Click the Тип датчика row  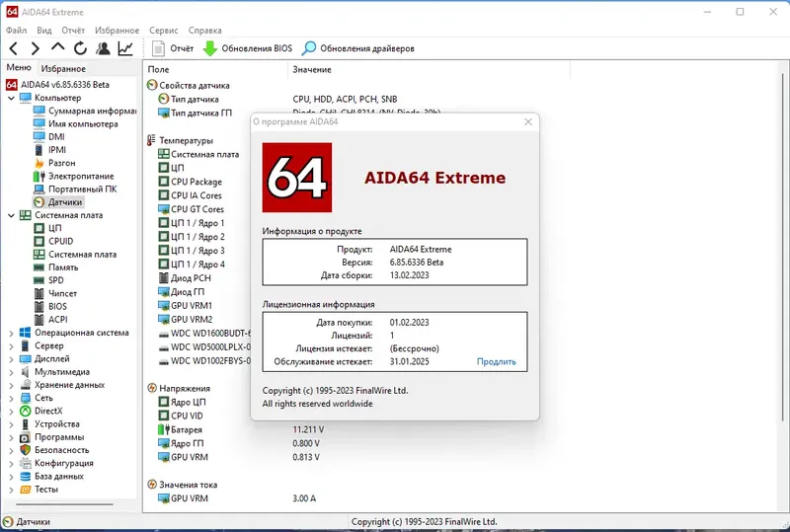277,100
